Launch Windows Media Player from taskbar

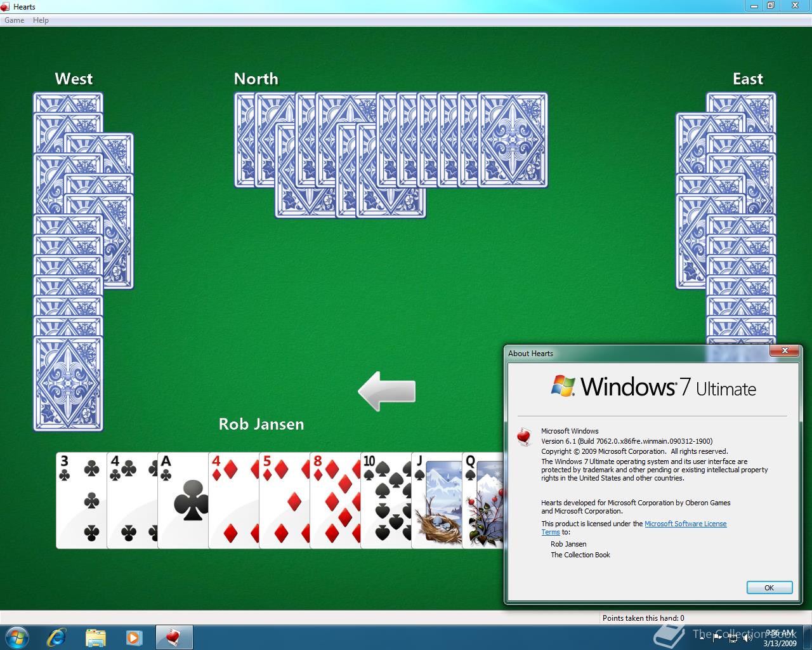(134, 637)
